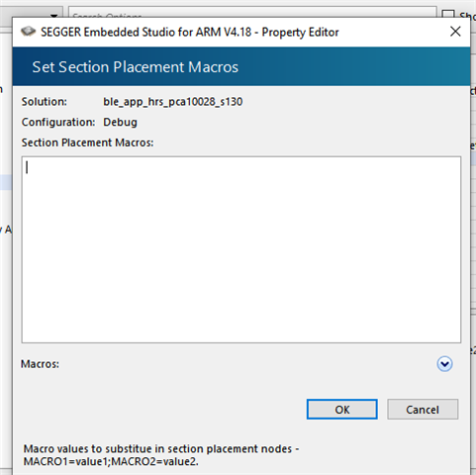Confirm with the OK button
476x475 pixels.
(342, 410)
